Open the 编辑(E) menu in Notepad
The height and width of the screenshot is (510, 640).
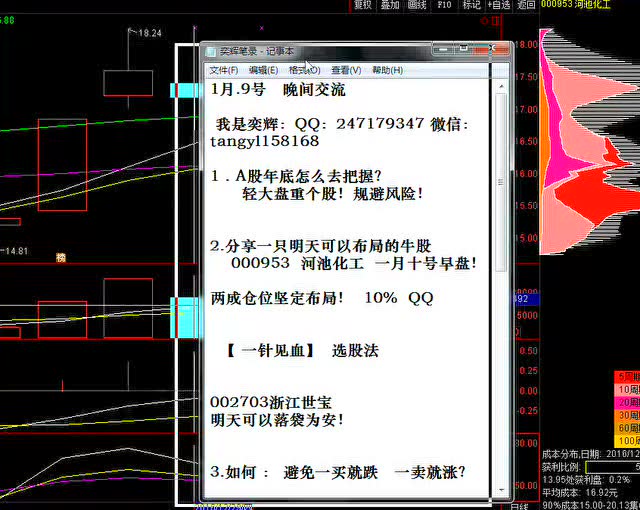click(264, 70)
